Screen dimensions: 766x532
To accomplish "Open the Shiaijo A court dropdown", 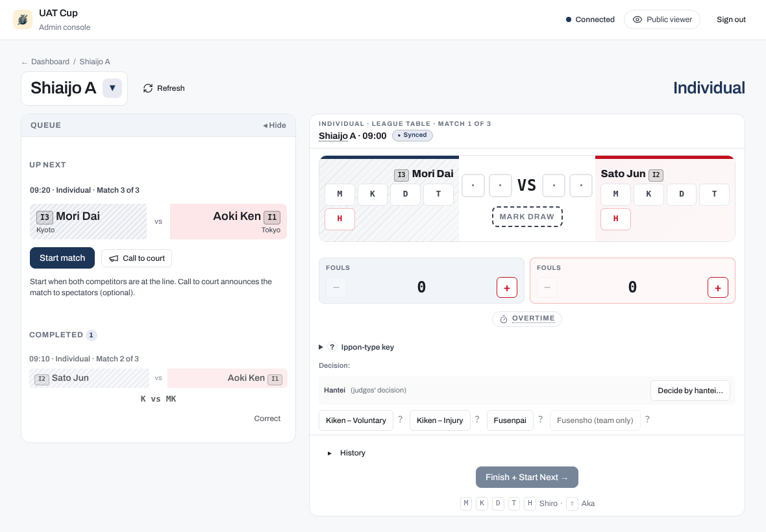I will pos(112,88).
